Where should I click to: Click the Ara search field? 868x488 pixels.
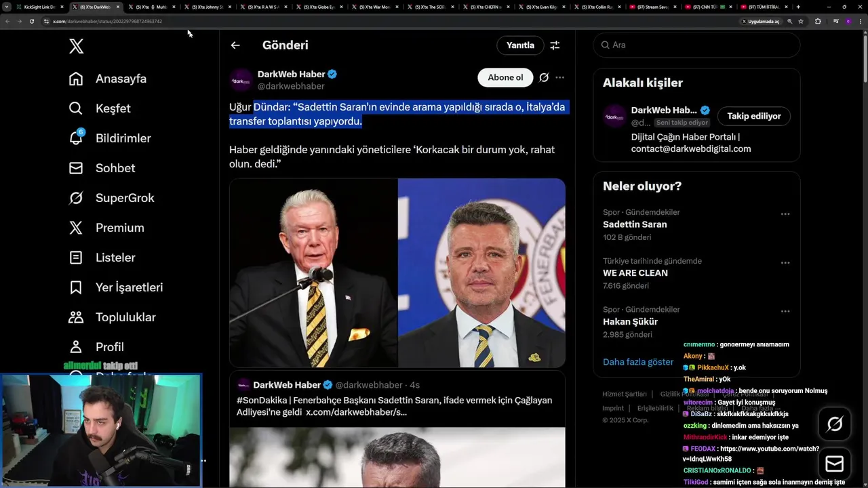(696, 45)
